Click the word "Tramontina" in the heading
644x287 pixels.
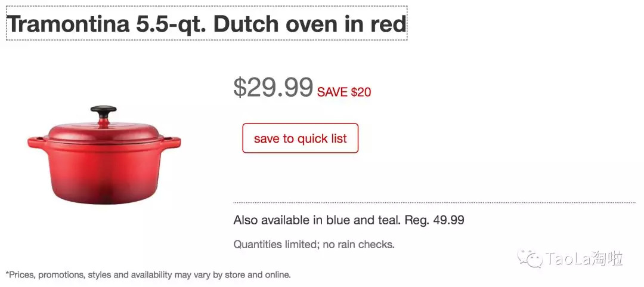(68, 24)
